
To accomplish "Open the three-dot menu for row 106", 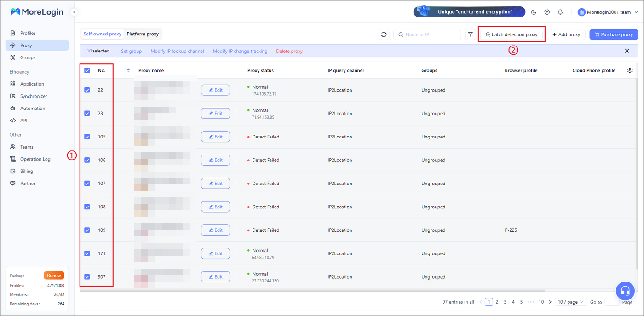I will [x=236, y=160].
